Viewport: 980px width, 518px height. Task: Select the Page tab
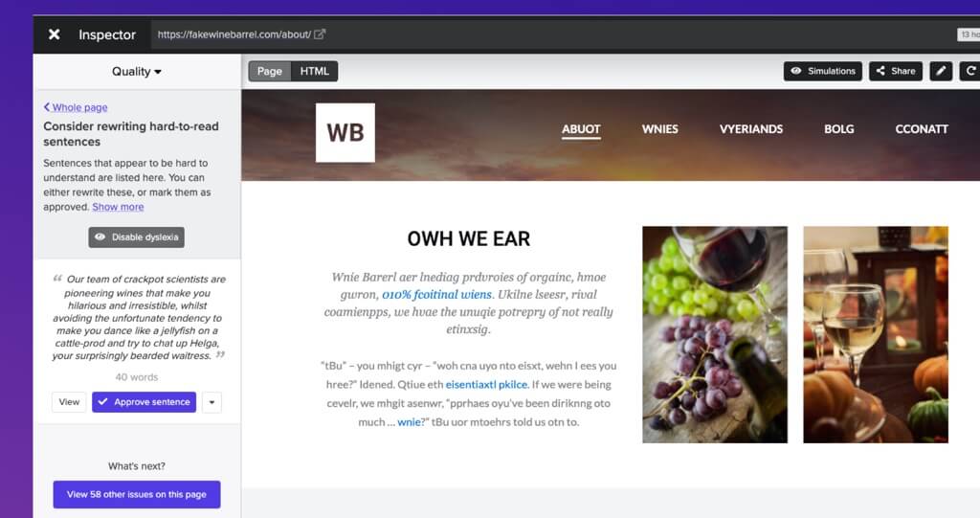[269, 71]
